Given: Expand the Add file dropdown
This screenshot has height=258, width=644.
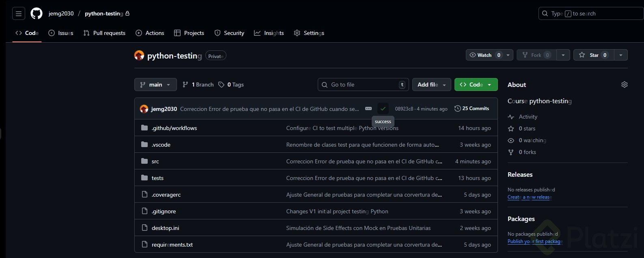Looking at the screenshot, I should pos(431,85).
